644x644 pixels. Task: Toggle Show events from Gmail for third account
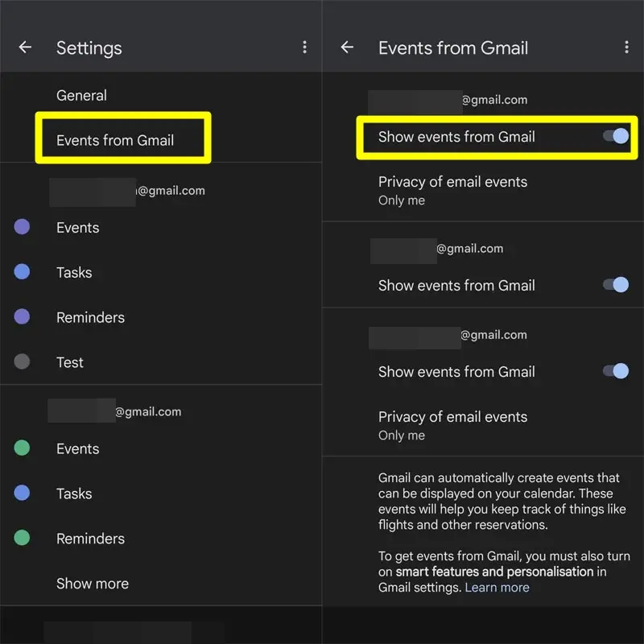coord(616,371)
